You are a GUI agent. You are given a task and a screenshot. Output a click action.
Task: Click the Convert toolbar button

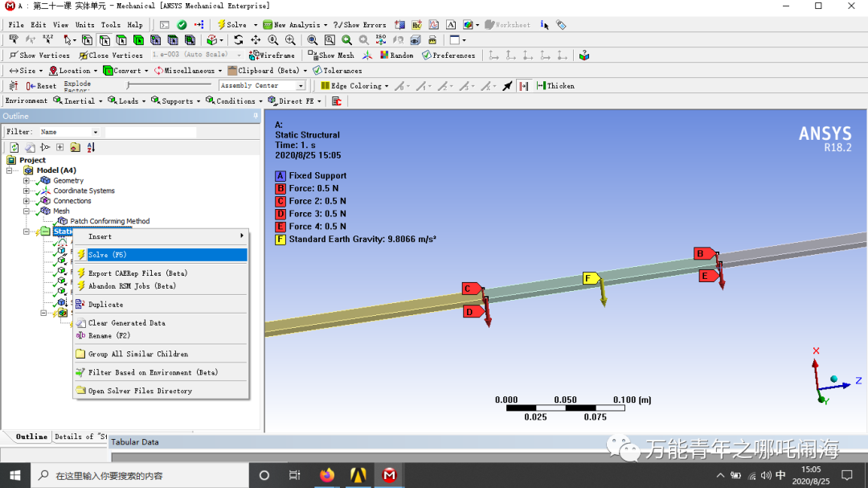(125, 71)
